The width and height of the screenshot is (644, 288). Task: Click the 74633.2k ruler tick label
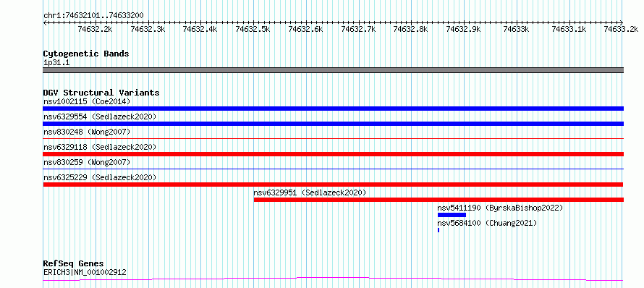[621, 29]
